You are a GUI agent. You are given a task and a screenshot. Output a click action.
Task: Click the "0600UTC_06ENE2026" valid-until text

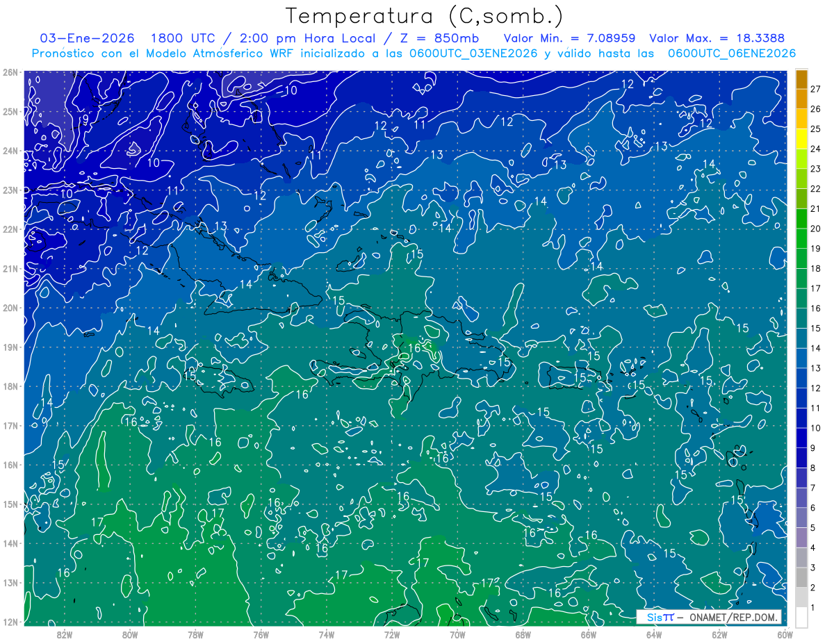pos(731,53)
